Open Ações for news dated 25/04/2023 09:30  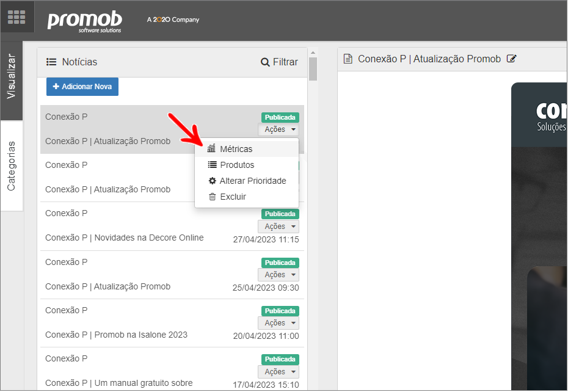click(279, 275)
